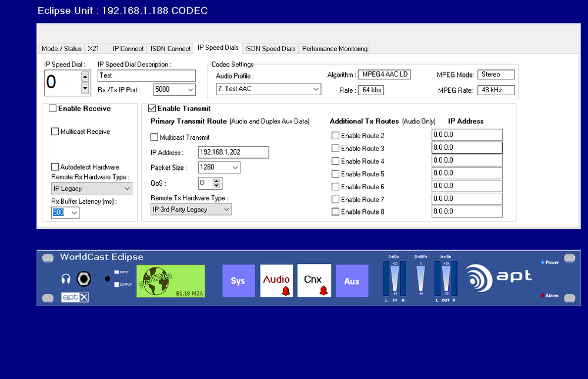Click the QoS increment arrow

tap(218, 181)
